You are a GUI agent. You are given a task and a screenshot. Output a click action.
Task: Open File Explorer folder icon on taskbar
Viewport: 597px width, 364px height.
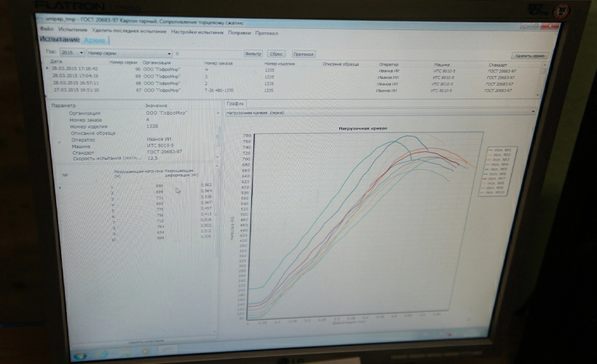124,352
